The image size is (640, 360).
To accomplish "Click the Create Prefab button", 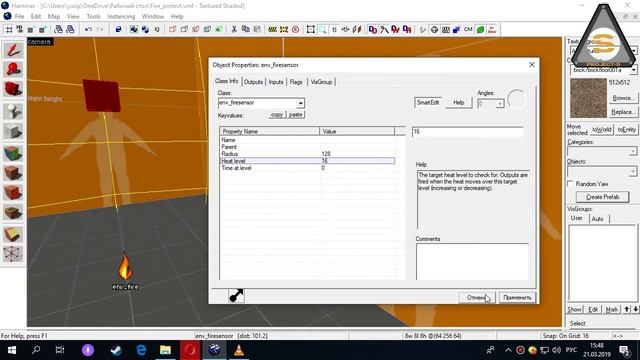I will tap(602, 197).
